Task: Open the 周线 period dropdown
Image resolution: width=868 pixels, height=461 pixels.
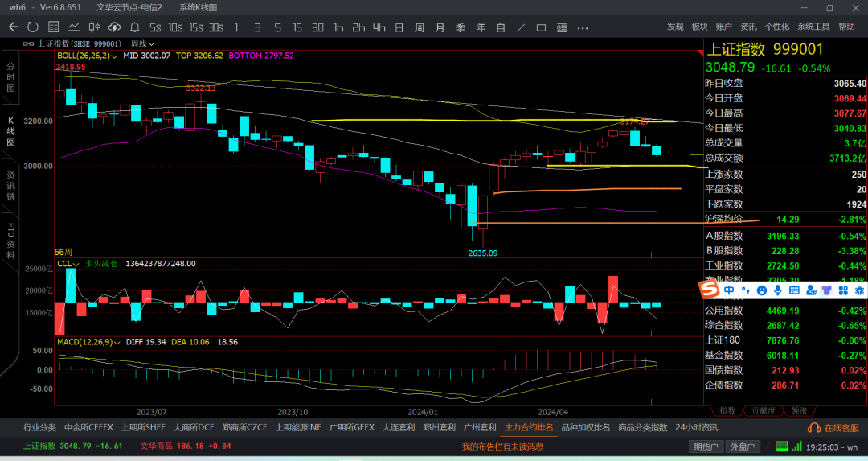Action: pyautogui.click(x=142, y=43)
